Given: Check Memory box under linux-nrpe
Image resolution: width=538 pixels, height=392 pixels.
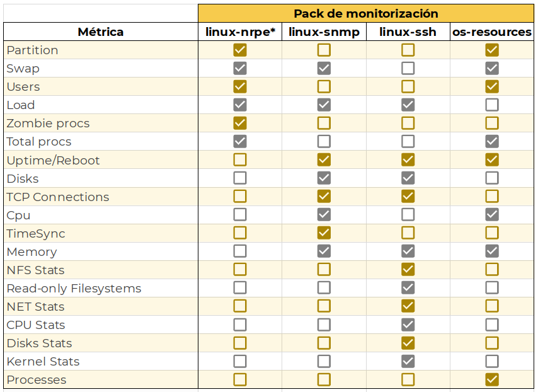Looking at the screenshot, I should pos(240,251).
